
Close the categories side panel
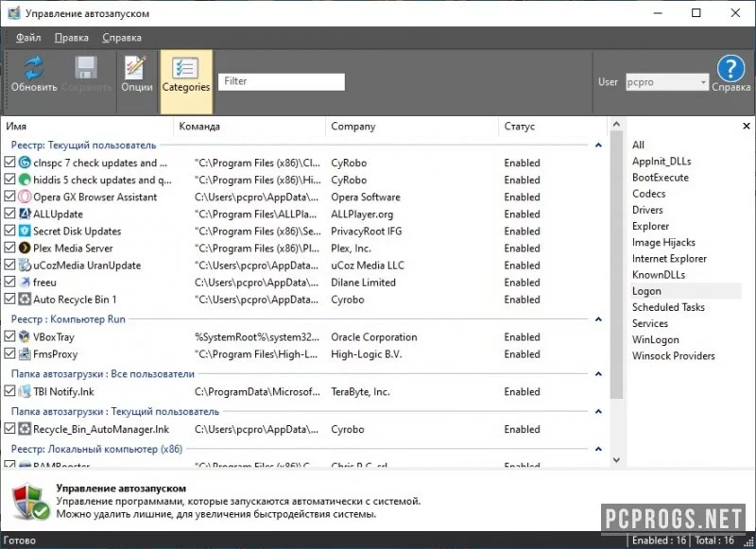tap(747, 126)
